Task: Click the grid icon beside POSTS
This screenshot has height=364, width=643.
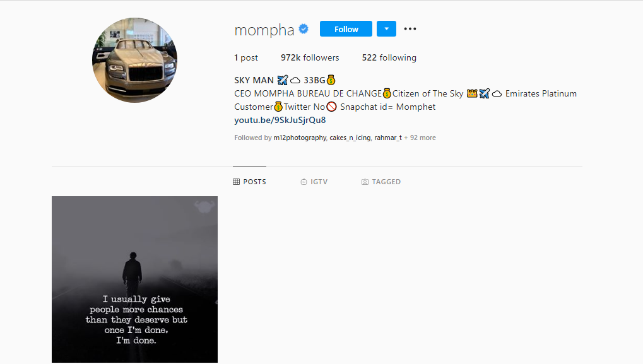Action: 236,182
